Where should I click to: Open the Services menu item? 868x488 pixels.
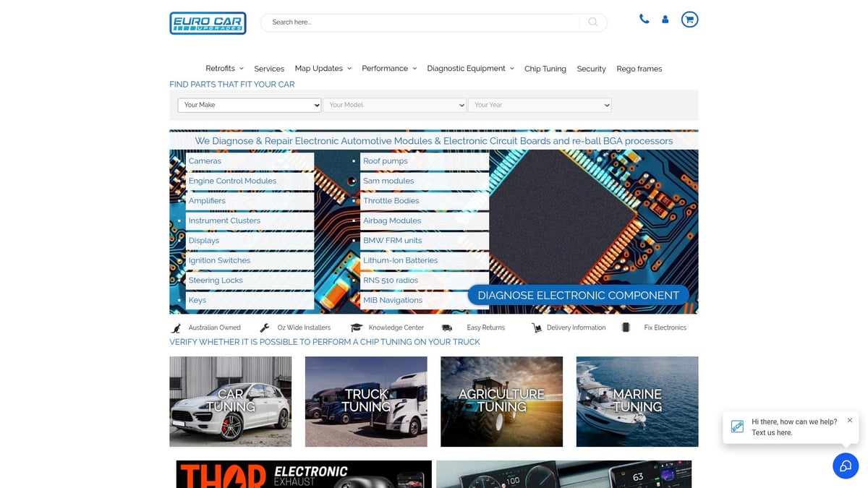coord(269,69)
